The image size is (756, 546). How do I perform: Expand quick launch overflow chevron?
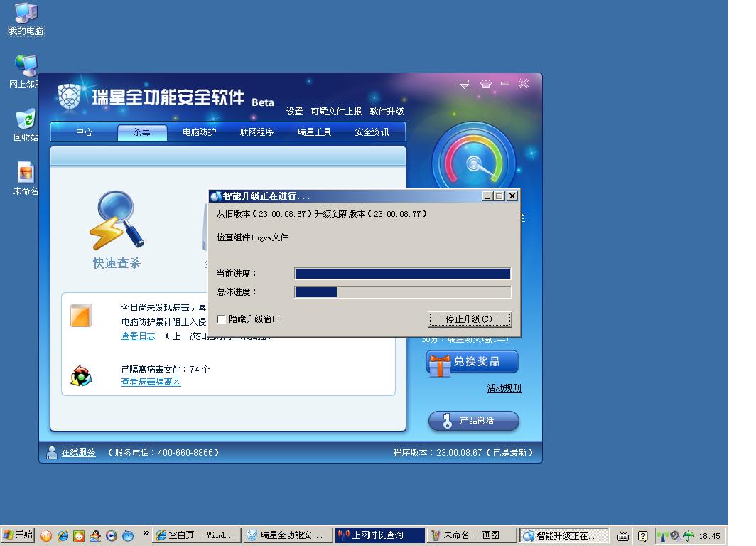tap(146, 533)
